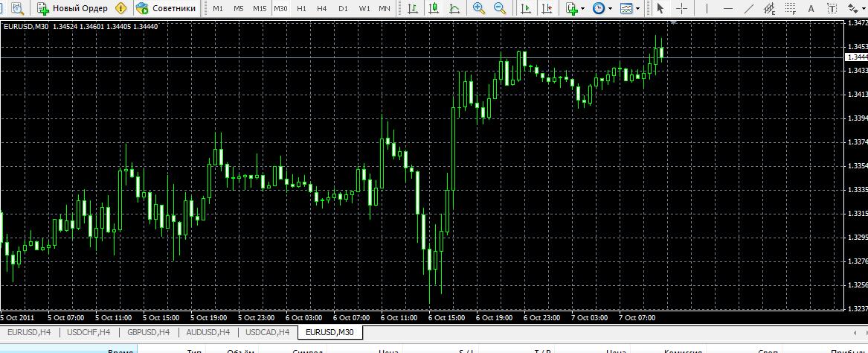Click the 7 Oct 07:00 time label
Viewport: 868px width, 353px height.
(637, 318)
